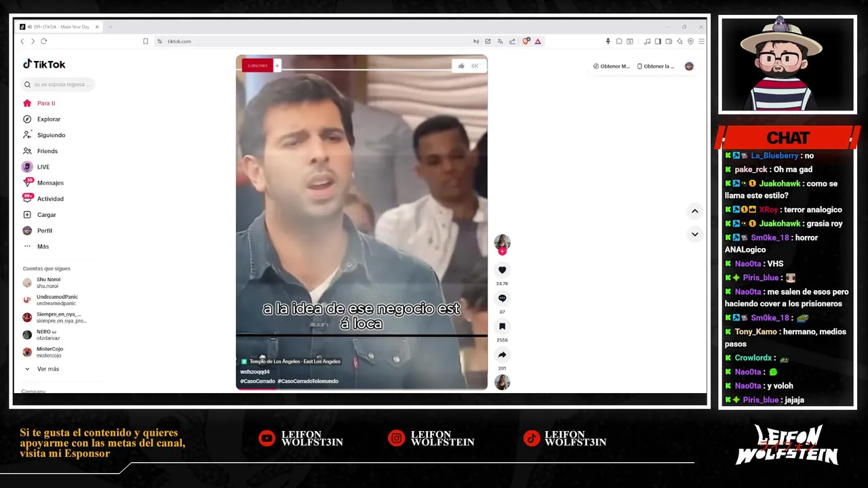Click the Crowlordx username in chat

pos(753,358)
